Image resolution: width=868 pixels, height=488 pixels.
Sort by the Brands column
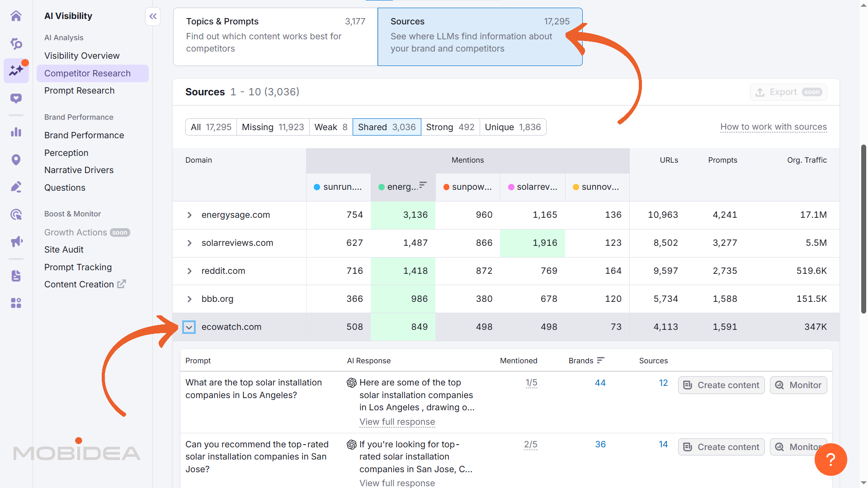(x=600, y=360)
